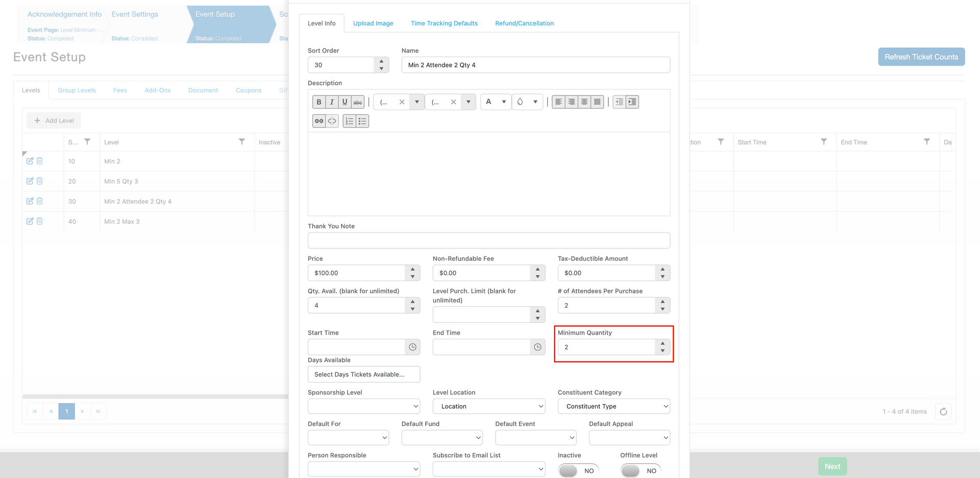Align description text left
This screenshot has height=478, width=980.
click(558, 102)
